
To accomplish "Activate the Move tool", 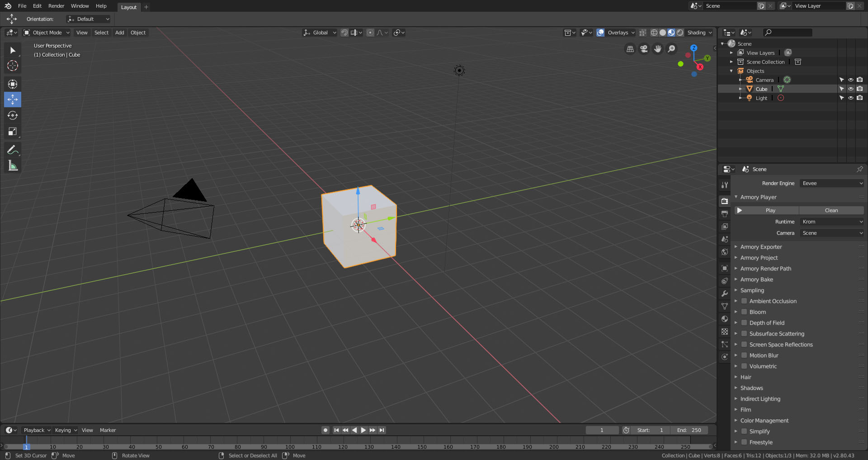I will 13,100.
